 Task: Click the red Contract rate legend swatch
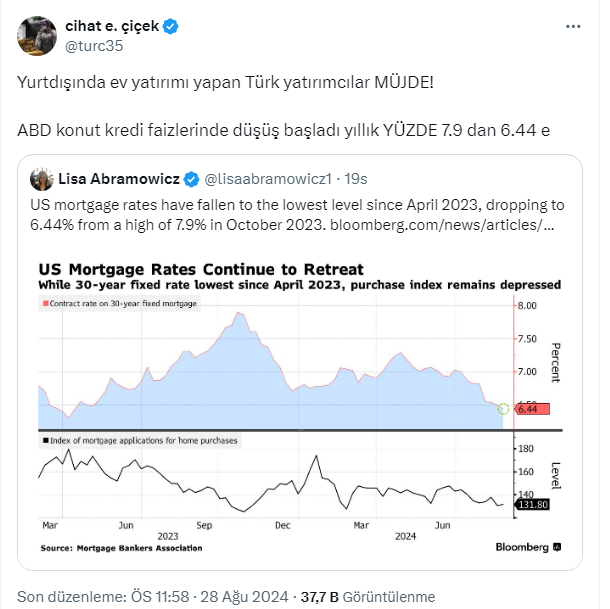pos(46,301)
